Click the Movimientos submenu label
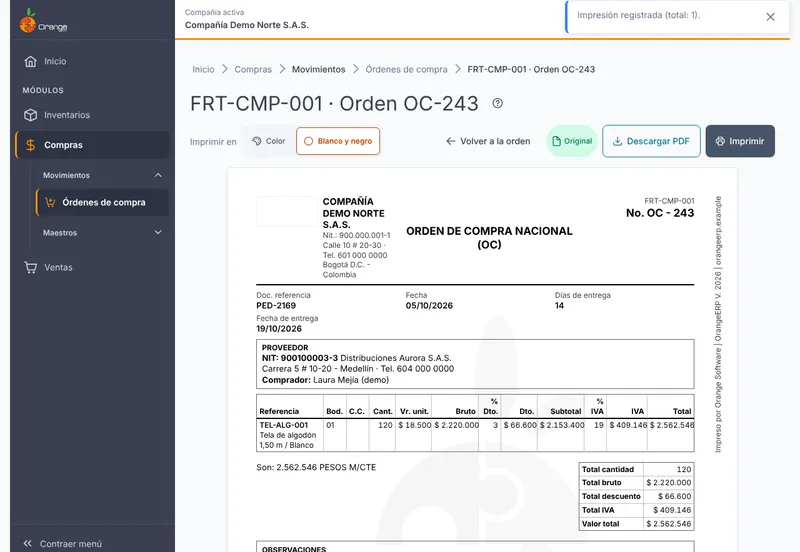 click(x=66, y=175)
